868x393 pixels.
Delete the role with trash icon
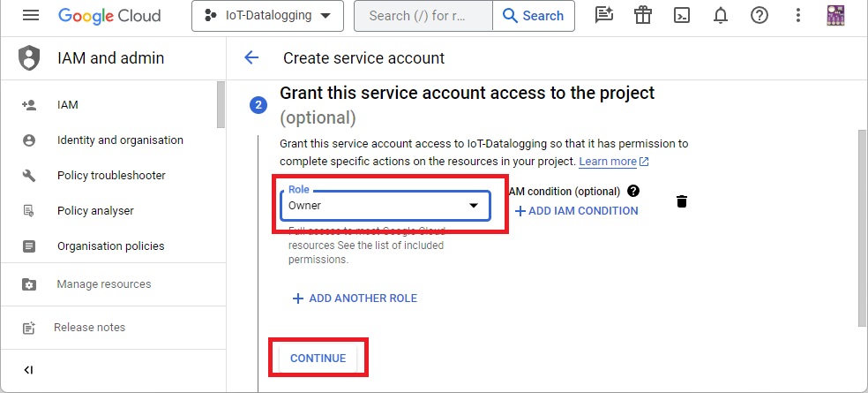(x=681, y=201)
